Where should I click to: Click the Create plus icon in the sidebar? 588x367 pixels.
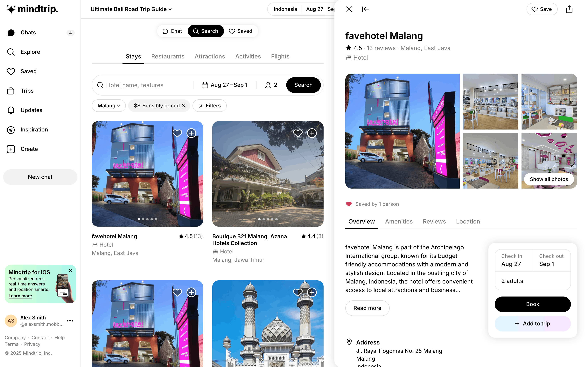click(11, 149)
